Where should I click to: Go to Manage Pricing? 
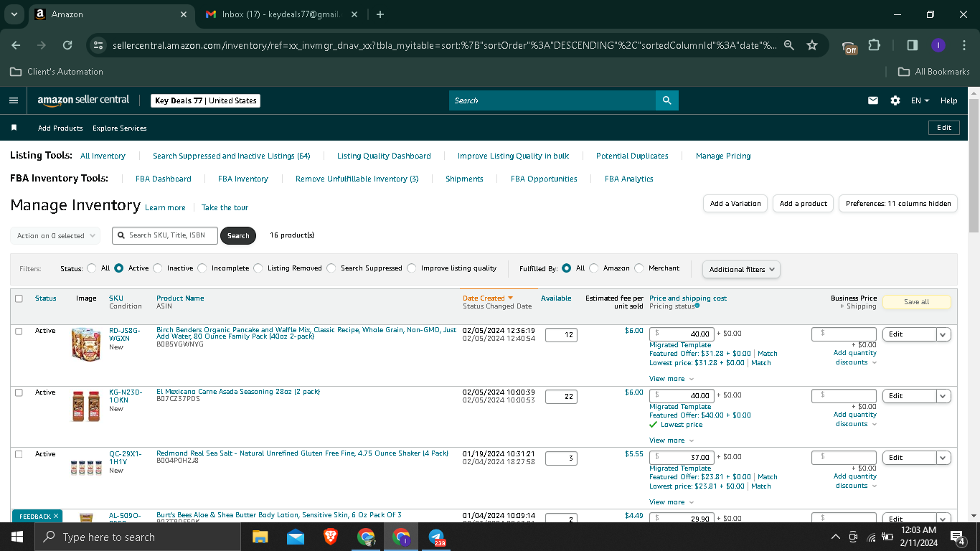723,156
